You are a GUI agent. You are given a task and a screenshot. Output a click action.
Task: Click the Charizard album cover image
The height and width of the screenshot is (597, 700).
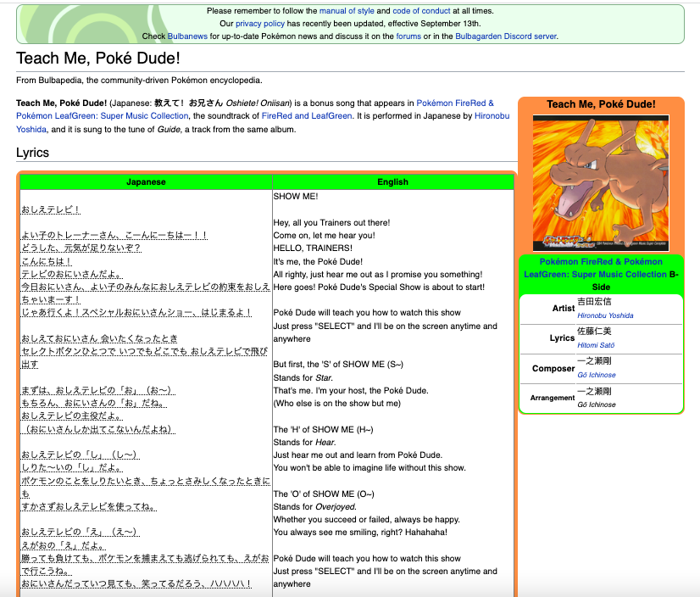(600, 183)
